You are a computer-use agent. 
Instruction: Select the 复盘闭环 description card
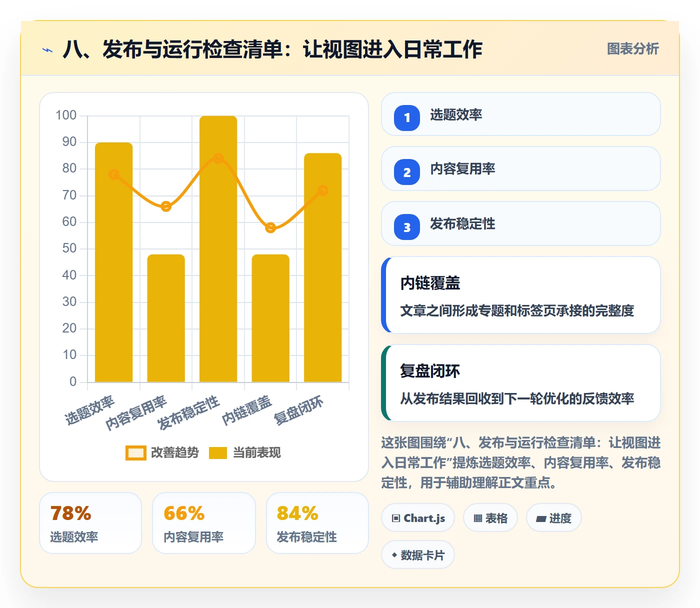tap(520, 383)
